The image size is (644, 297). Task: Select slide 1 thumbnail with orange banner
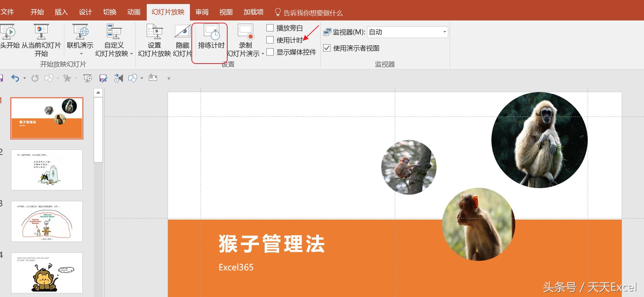(47, 118)
